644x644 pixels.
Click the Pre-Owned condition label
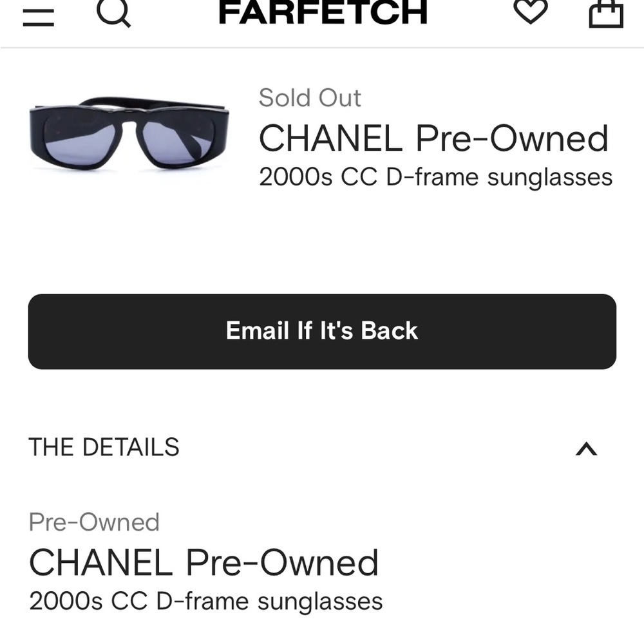pyautogui.click(x=93, y=522)
